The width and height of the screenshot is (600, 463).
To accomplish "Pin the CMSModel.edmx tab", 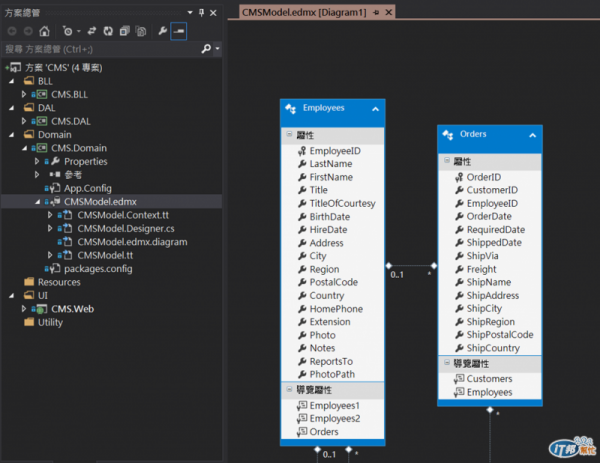I will 376,13.
